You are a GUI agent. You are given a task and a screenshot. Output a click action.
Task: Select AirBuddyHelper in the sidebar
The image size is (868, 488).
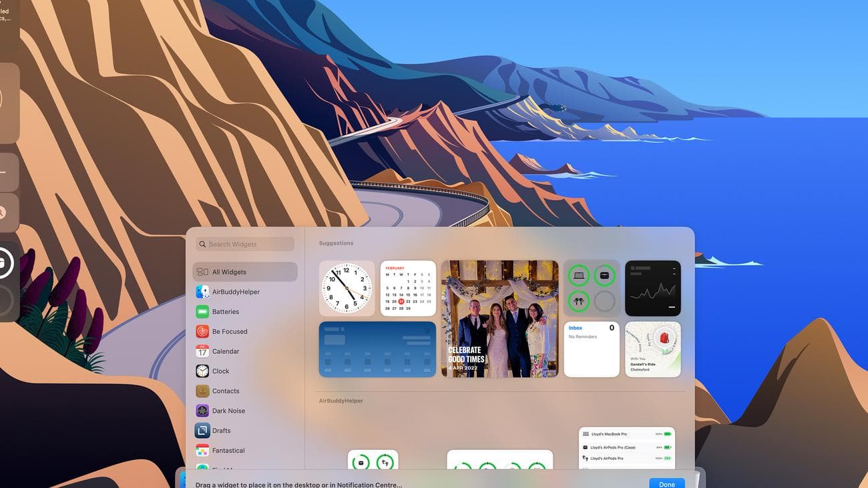click(233, 291)
